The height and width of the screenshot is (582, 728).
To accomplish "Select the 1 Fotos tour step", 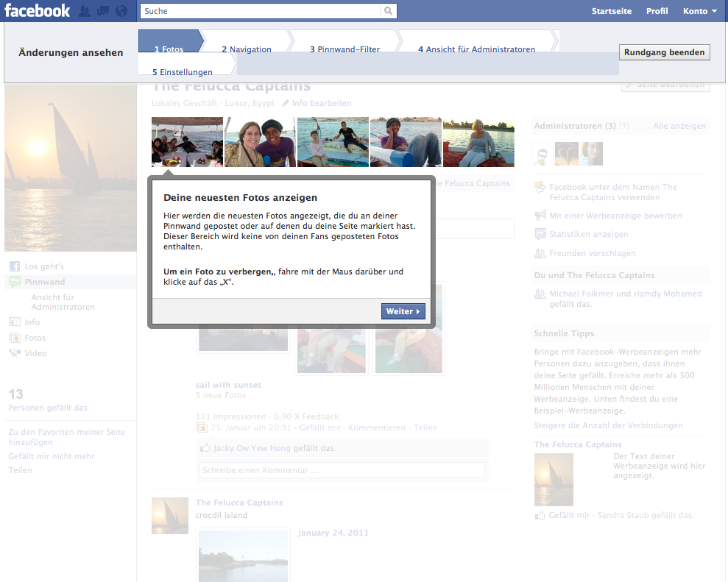I will [169, 42].
